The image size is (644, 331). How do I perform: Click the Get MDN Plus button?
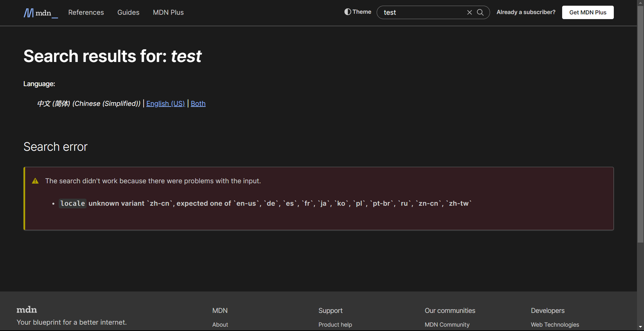[588, 12]
